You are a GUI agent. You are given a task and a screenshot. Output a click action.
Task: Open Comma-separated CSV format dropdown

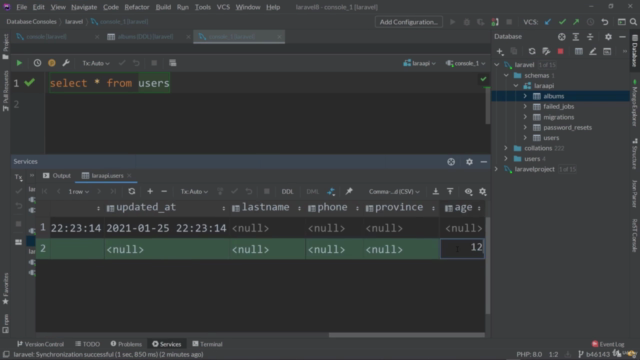click(x=394, y=191)
